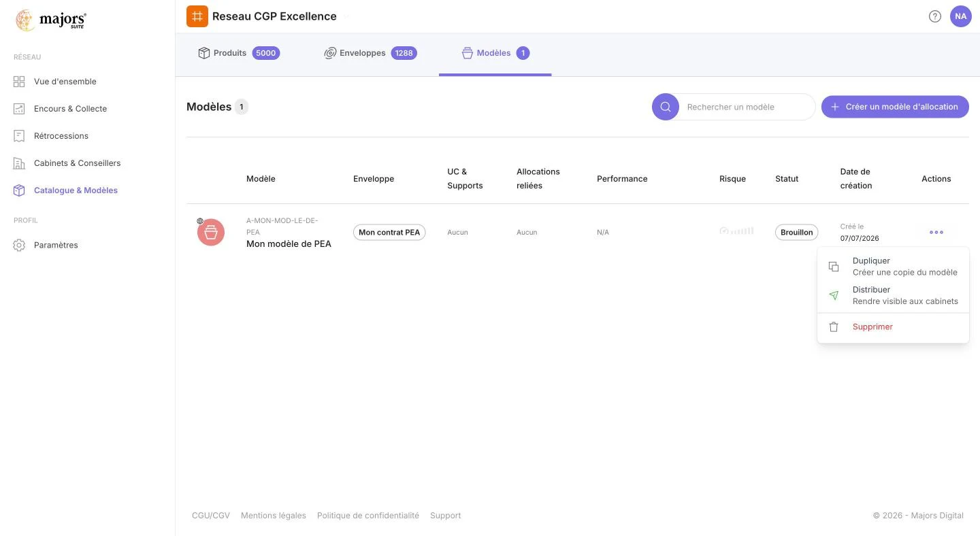Click Créer un modèle d'allocation button
This screenshot has width=980, height=536.
point(895,107)
